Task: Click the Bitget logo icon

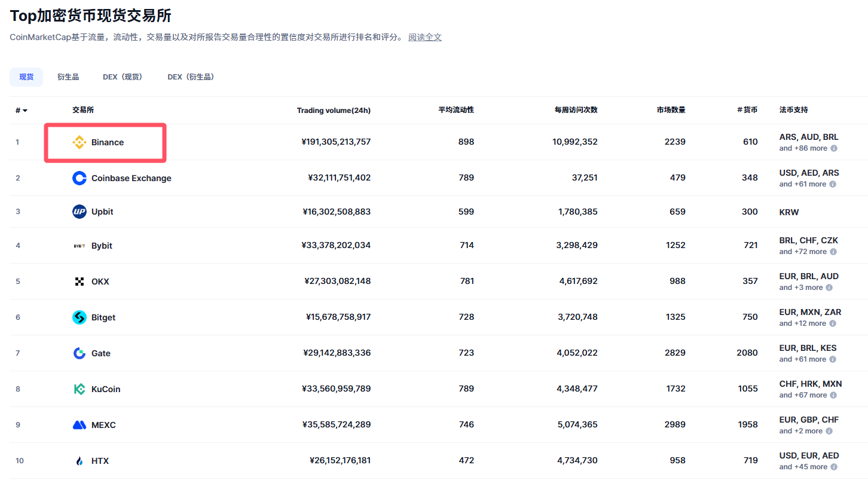Action: (79, 317)
